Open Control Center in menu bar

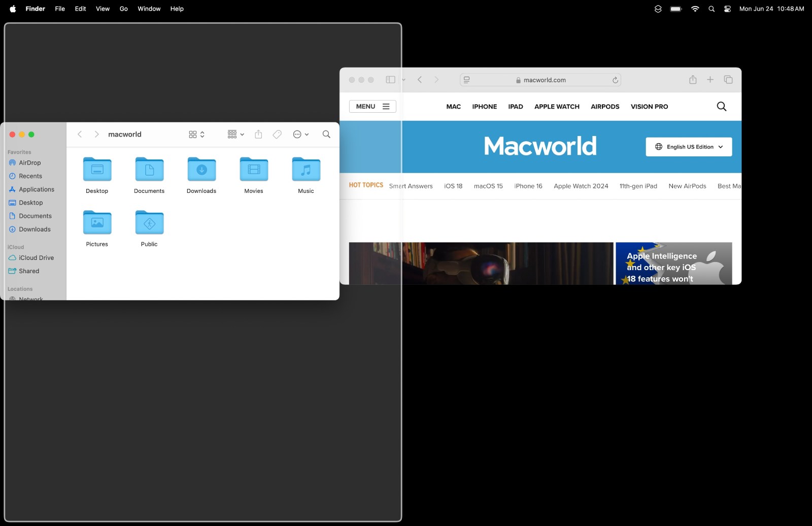(727, 9)
